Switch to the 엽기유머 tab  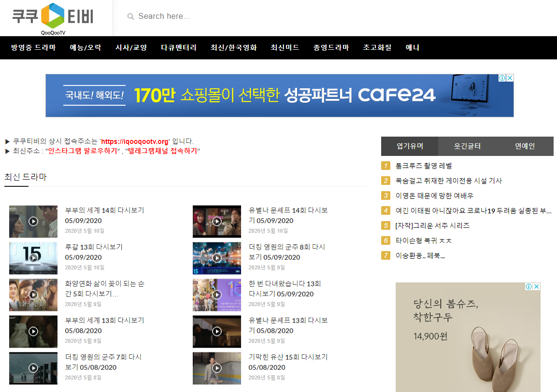[x=410, y=146]
